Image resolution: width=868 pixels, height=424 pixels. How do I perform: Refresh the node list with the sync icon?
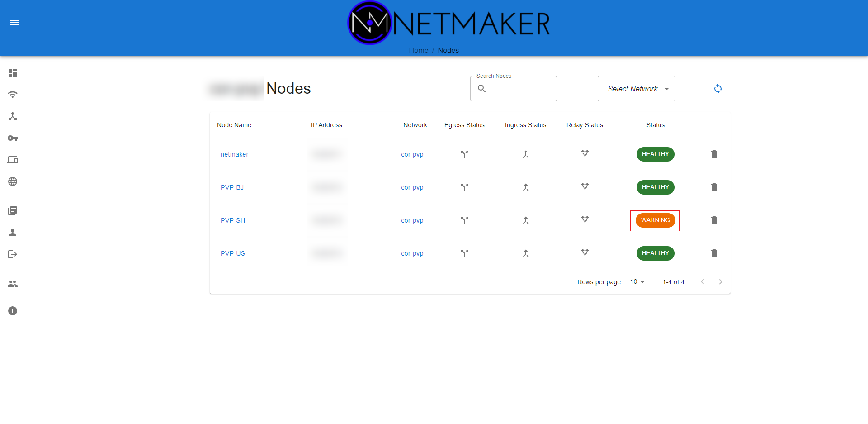(x=718, y=88)
